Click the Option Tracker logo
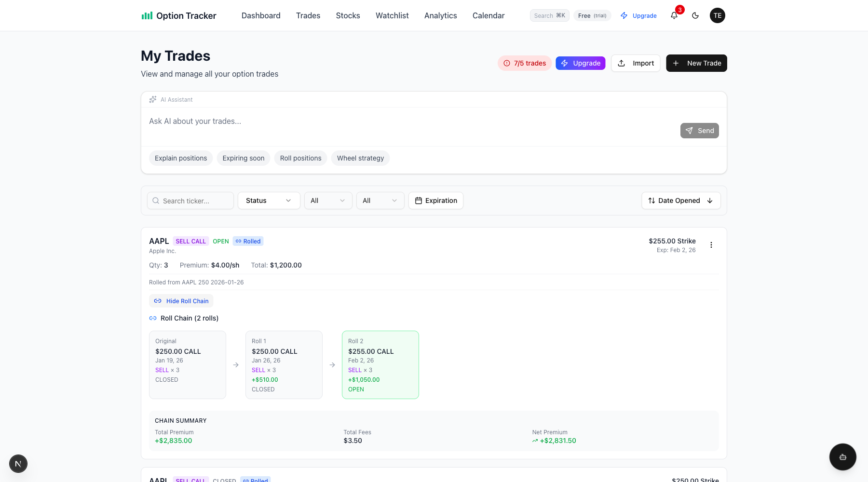The image size is (868, 482). pos(179,15)
